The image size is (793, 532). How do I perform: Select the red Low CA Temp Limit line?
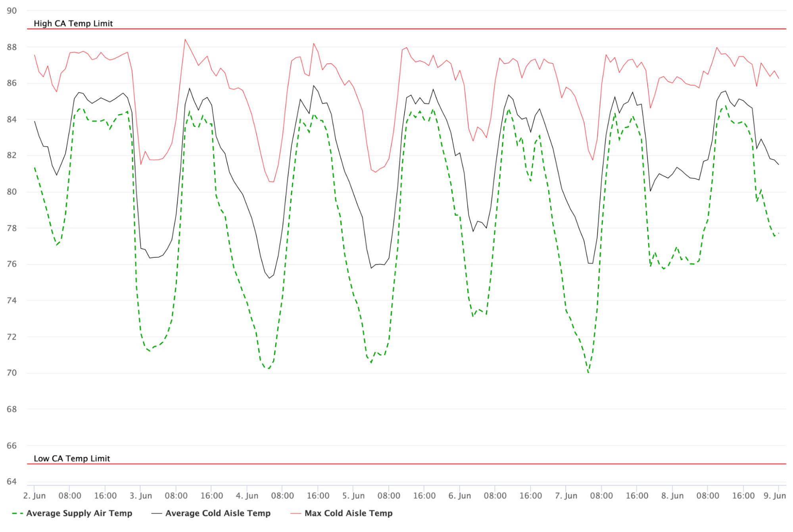[x=397, y=464]
